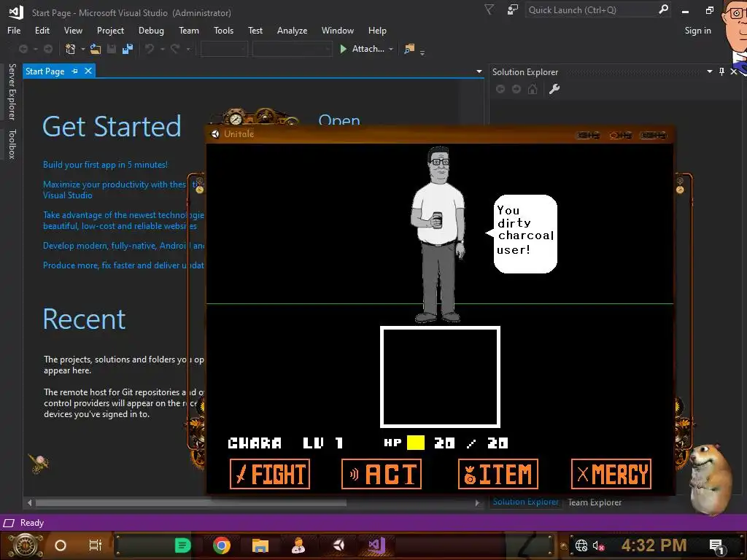
Task: Click the Redo arrow icon
Action: [175, 49]
